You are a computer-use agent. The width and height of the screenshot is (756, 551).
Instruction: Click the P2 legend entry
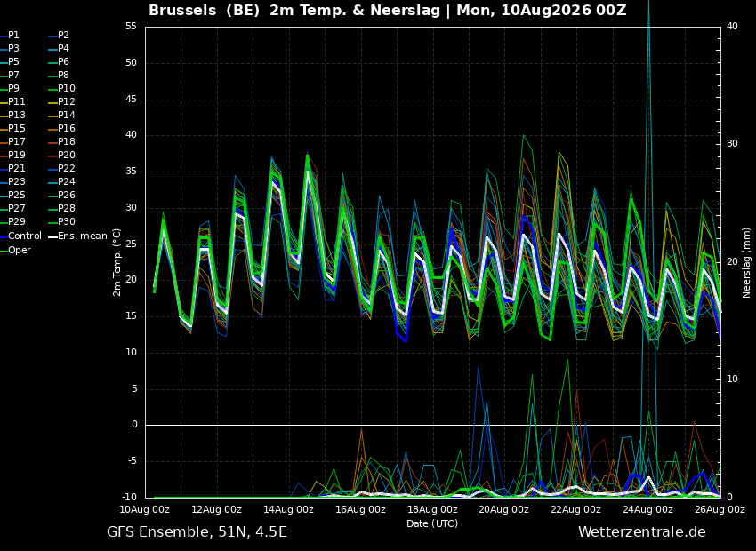pyautogui.click(x=60, y=36)
